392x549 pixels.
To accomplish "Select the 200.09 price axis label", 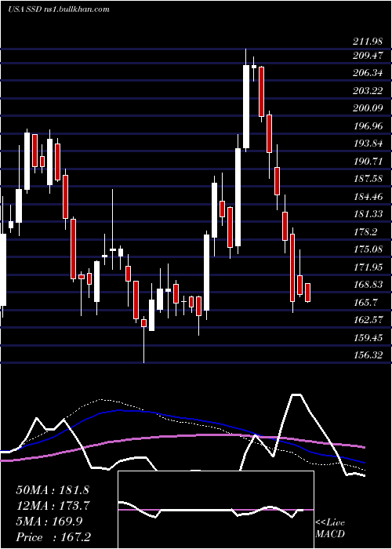I will click(368, 108).
